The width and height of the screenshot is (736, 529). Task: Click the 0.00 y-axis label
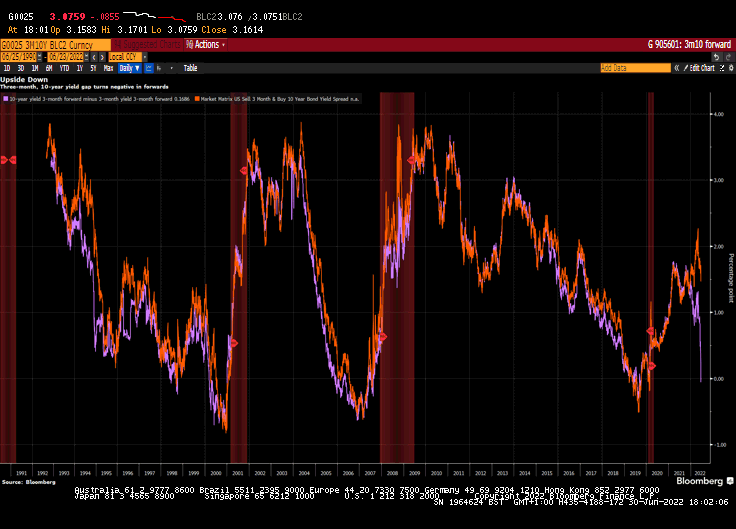coord(719,379)
